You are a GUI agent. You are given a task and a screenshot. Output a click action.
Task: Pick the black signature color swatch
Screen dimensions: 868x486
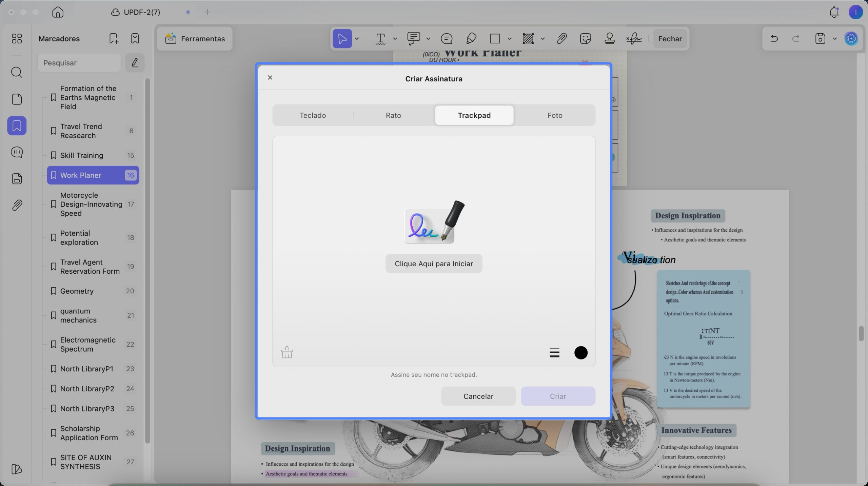(581, 353)
